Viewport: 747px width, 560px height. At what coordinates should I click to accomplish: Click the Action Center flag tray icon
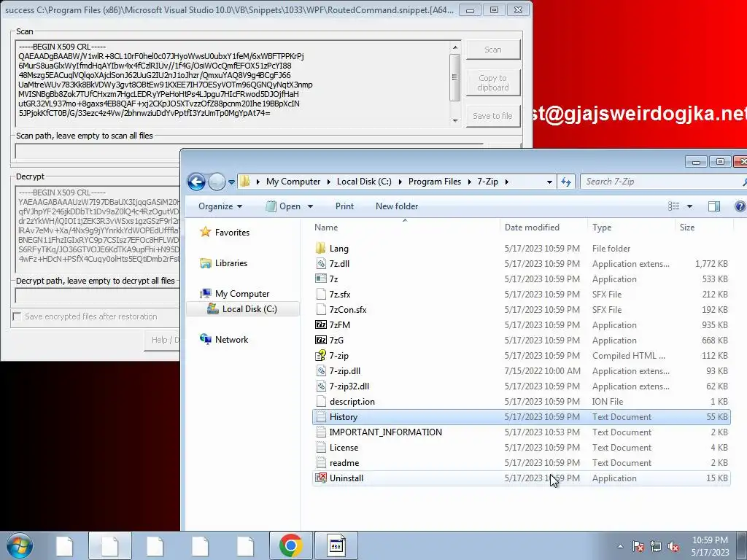pos(638,546)
